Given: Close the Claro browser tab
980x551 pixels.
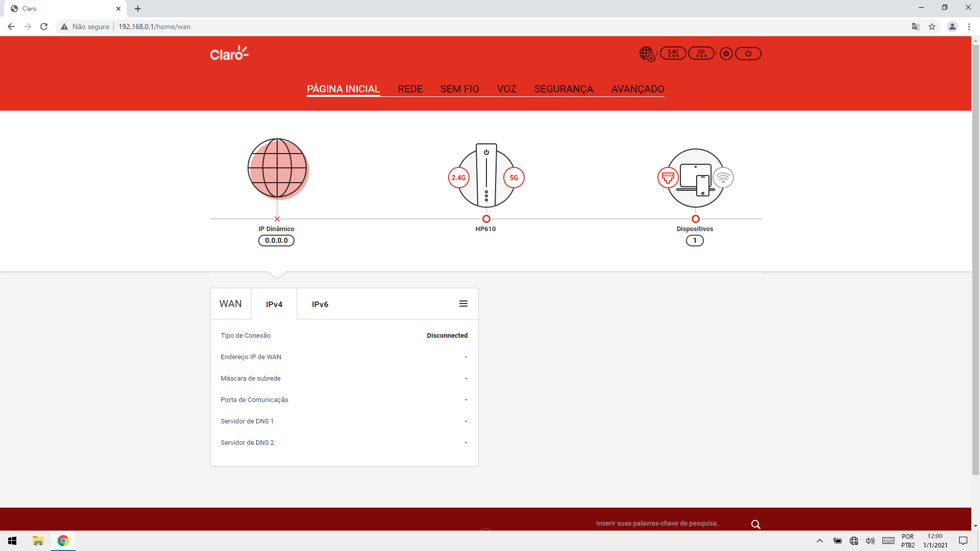Looking at the screenshot, I should [118, 9].
